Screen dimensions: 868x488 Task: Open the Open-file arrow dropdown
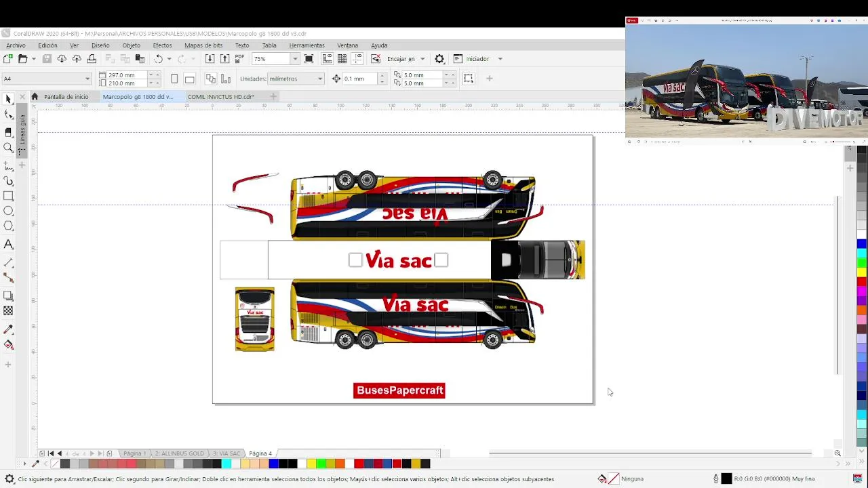(x=33, y=59)
